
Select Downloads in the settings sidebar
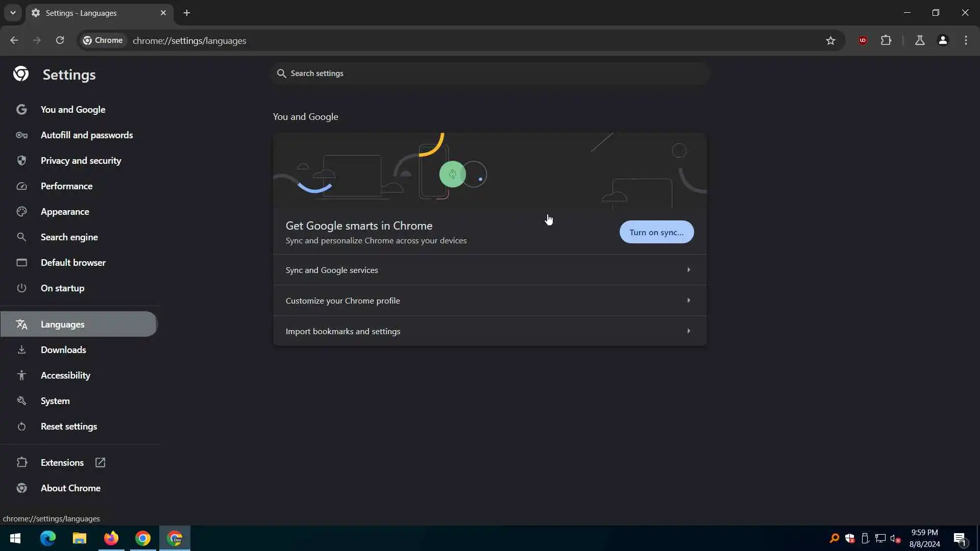[x=63, y=350]
